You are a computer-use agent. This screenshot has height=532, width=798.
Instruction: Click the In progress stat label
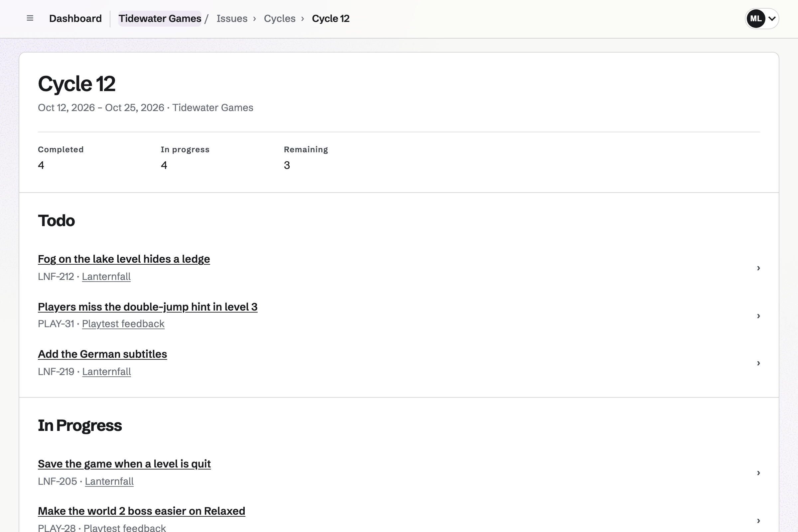pos(185,150)
